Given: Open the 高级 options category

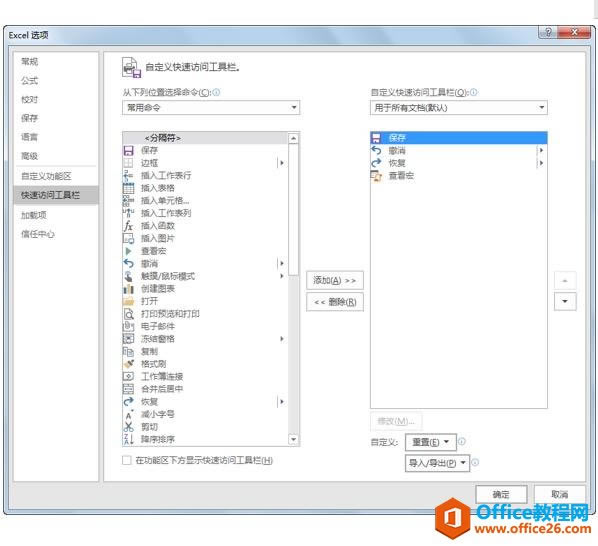Looking at the screenshot, I should coord(30,156).
